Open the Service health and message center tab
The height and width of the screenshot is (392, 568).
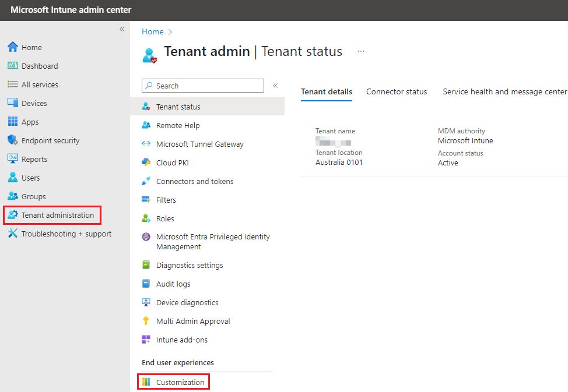pos(504,91)
